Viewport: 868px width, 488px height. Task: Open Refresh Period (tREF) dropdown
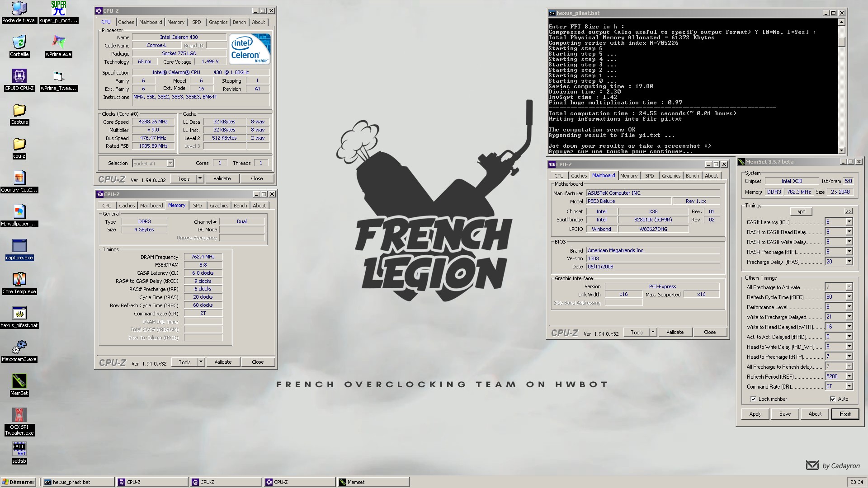(x=849, y=376)
